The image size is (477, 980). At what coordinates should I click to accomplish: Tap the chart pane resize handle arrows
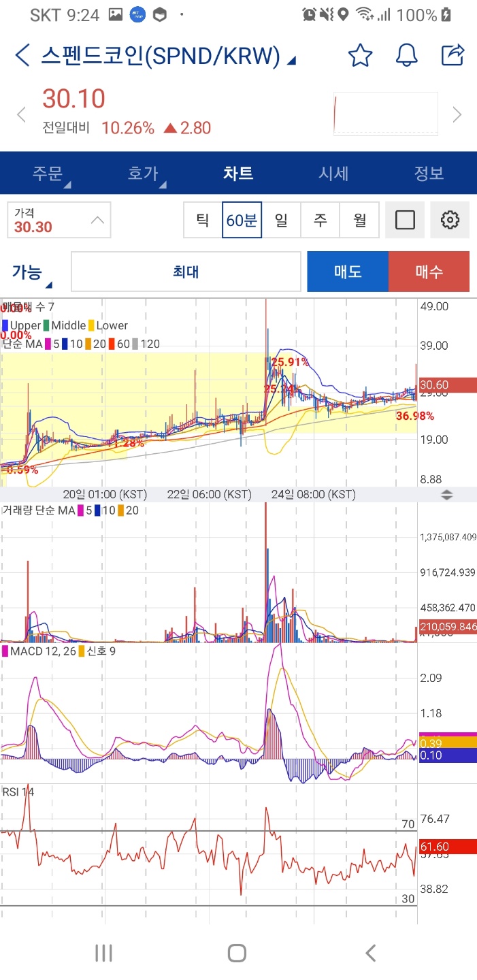pyautogui.click(x=446, y=495)
